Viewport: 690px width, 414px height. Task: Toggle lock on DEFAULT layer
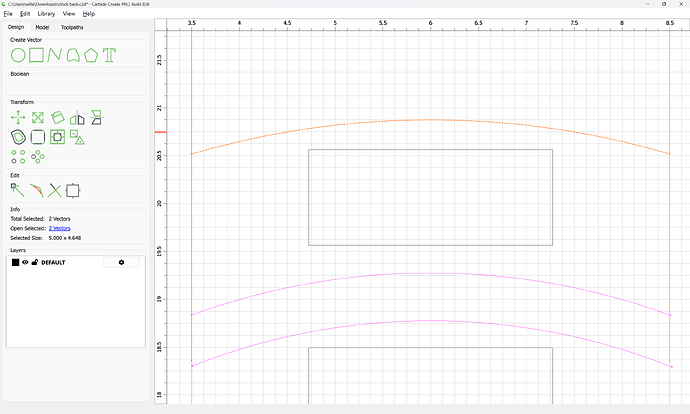click(35, 262)
